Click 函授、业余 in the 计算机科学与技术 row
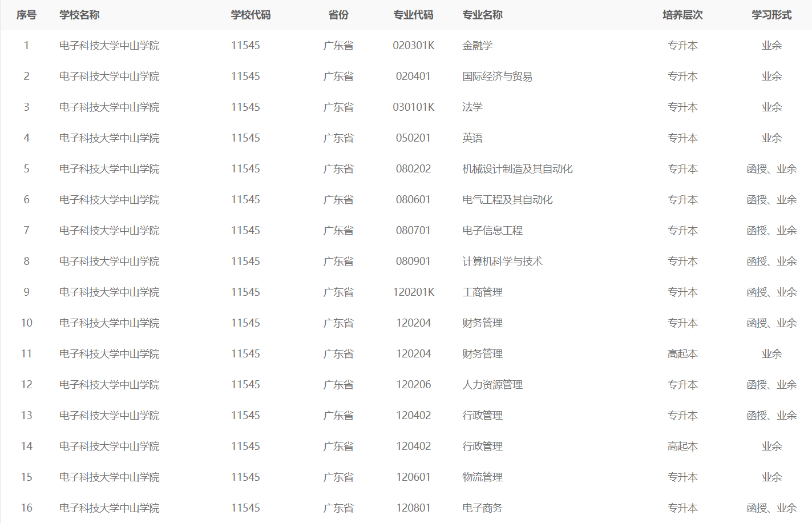 pos(771,261)
